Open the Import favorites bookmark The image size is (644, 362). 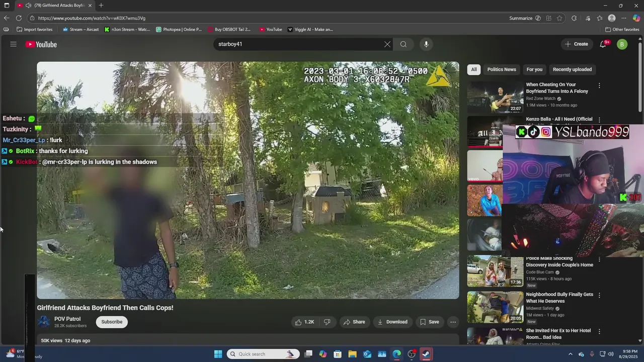pos(34,30)
